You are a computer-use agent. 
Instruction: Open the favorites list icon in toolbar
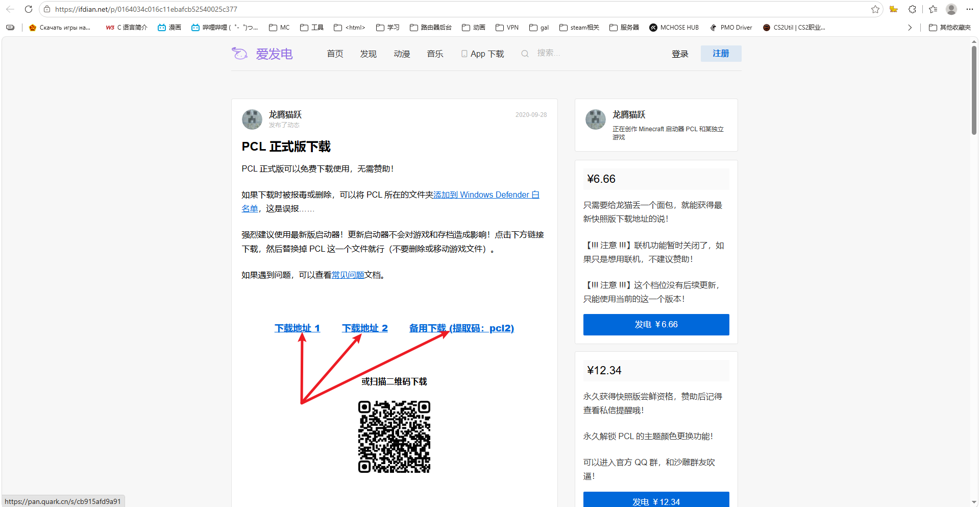tap(933, 9)
